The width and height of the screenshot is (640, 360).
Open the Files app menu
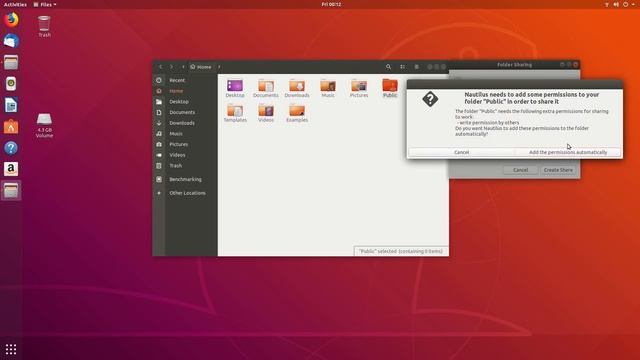click(x=45, y=4)
